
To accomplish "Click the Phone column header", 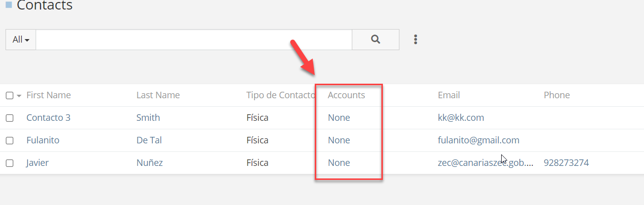I will coord(556,95).
